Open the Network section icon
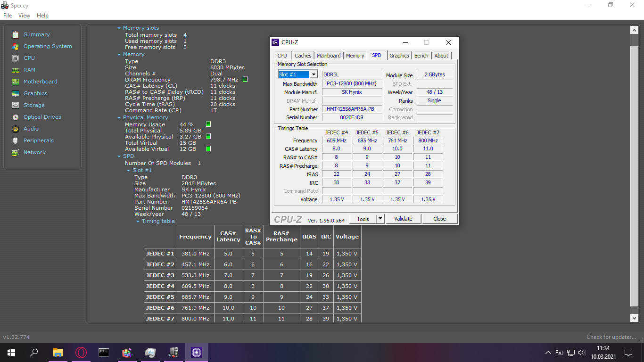 (x=16, y=152)
